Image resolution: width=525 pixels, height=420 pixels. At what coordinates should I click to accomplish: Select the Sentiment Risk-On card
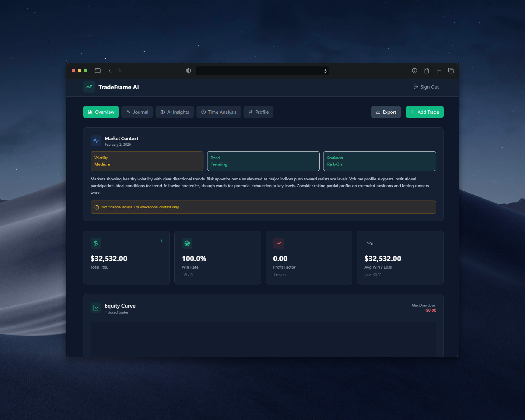point(380,161)
